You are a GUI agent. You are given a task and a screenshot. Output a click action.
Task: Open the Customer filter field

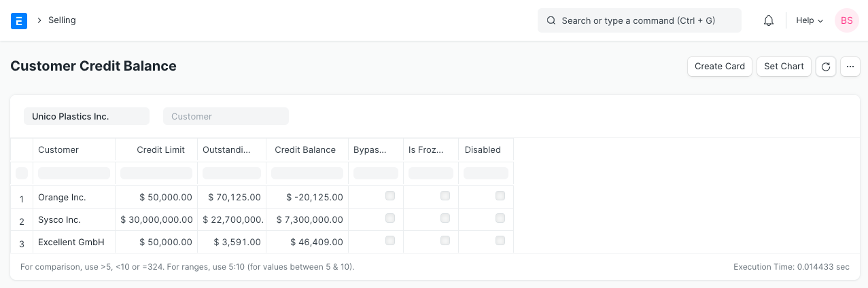[x=226, y=116]
